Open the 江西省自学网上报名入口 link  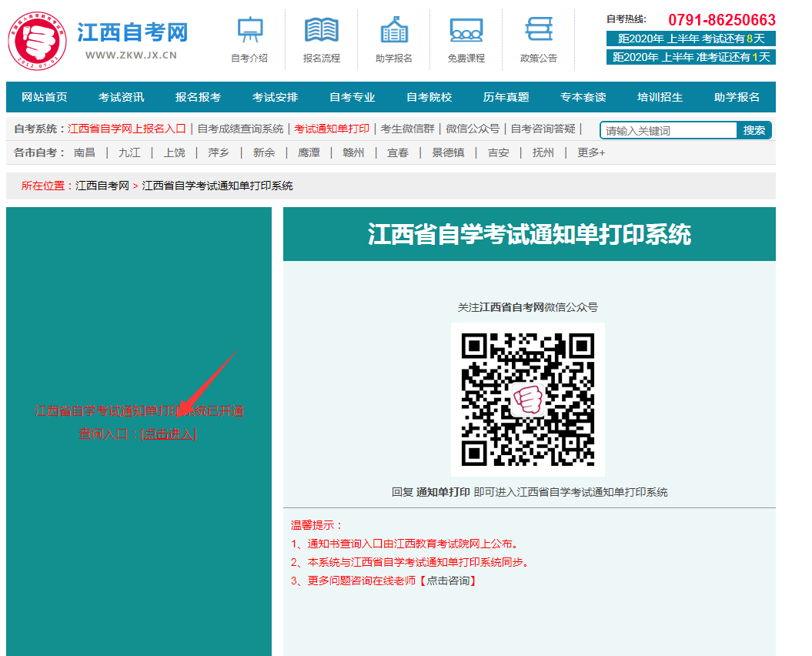(127, 129)
